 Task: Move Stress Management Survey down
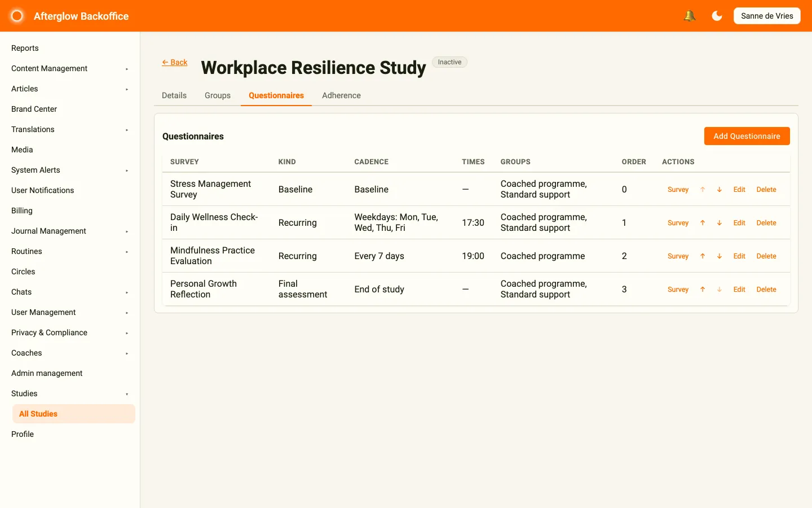[720, 190]
